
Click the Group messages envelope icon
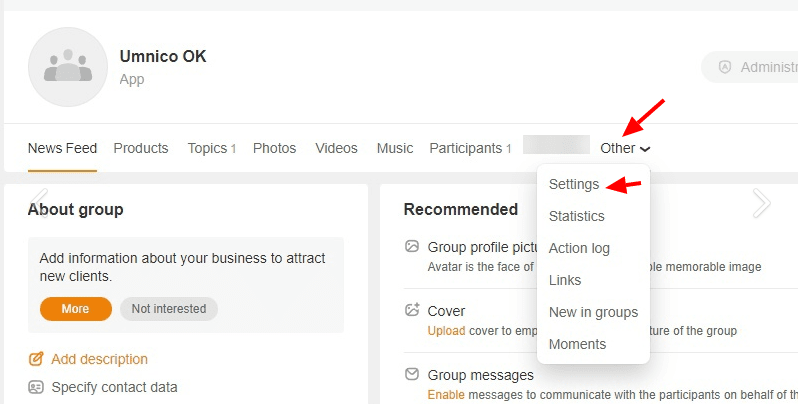tap(412, 375)
